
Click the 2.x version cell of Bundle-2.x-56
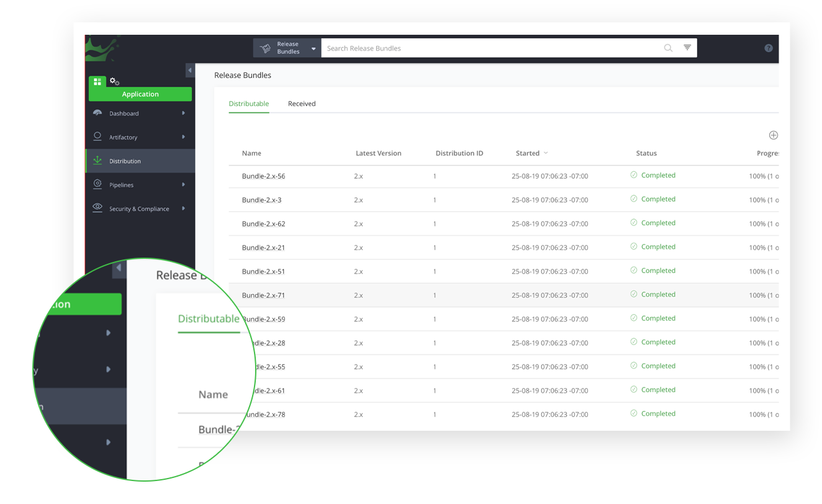[359, 176]
